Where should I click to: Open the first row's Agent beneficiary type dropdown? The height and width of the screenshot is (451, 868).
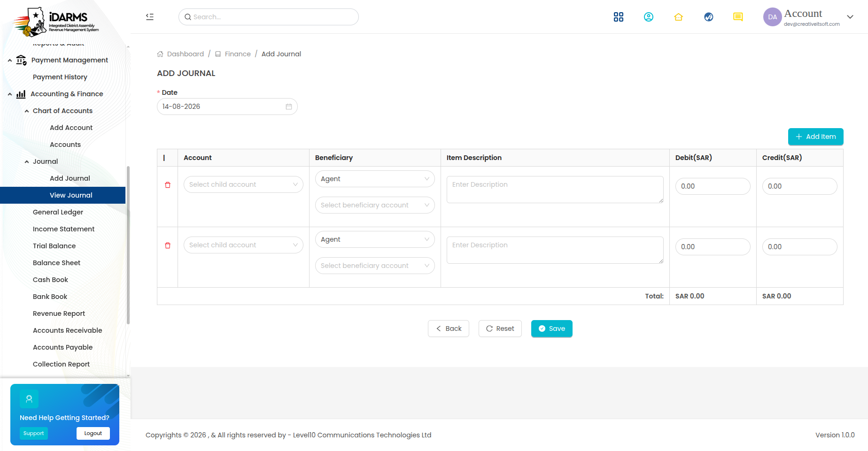(375, 179)
